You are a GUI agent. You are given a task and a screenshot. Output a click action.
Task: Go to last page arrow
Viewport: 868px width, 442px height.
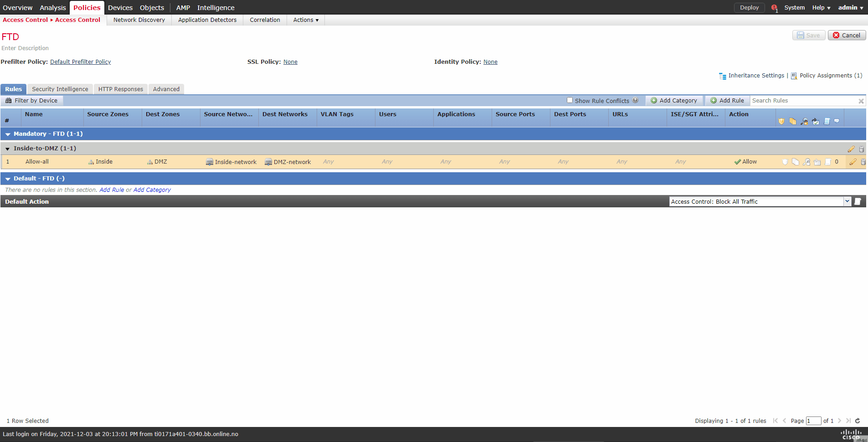pyautogui.click(x=848, y=421)
